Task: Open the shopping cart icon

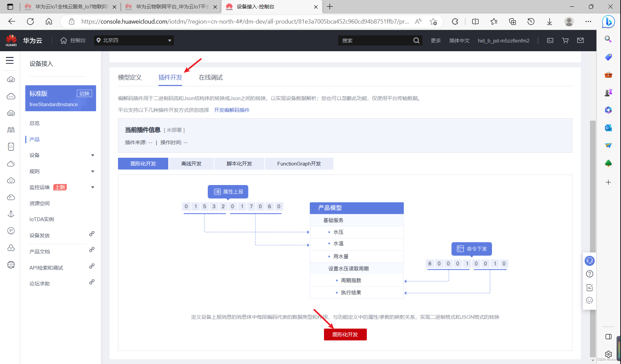Action: pyautogui.click(x=565, y=40)
